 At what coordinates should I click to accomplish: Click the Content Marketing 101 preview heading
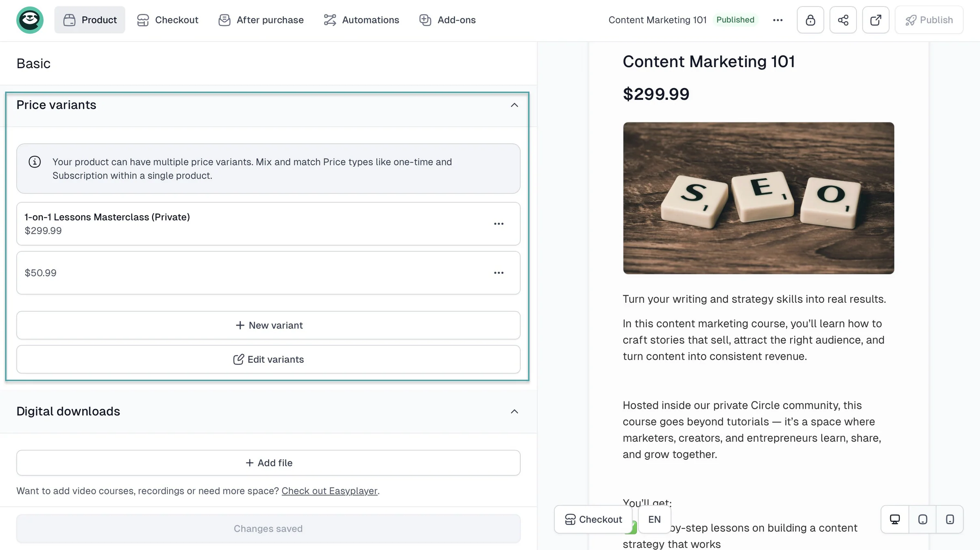point(709,62)
